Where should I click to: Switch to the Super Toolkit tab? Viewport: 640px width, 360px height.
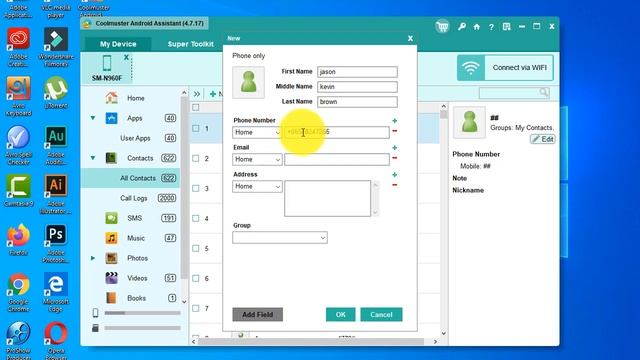[191, 44]
